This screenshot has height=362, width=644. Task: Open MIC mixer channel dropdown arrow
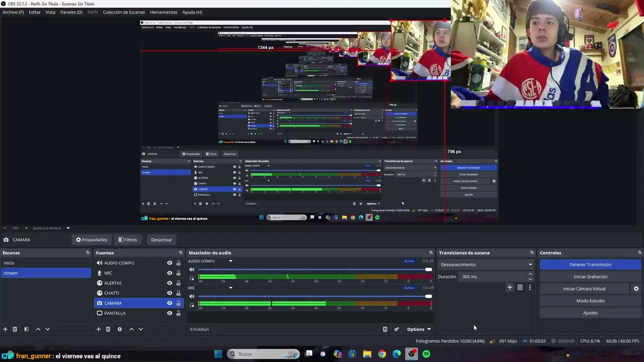231,288
